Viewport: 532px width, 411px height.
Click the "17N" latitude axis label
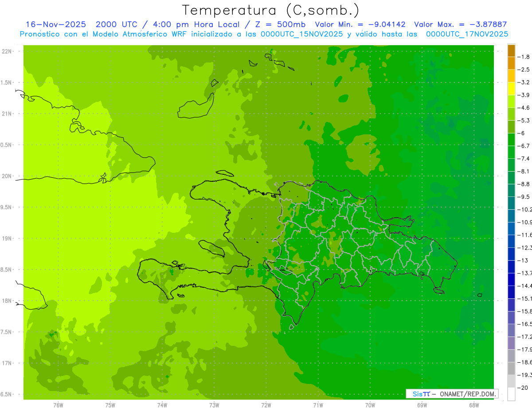(x=7, y=363)
